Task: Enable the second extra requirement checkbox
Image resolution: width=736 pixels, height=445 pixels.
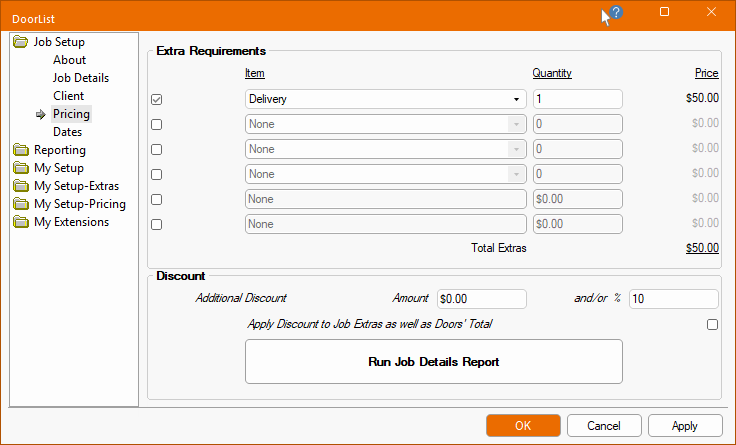Action: [x=156, y=125]
